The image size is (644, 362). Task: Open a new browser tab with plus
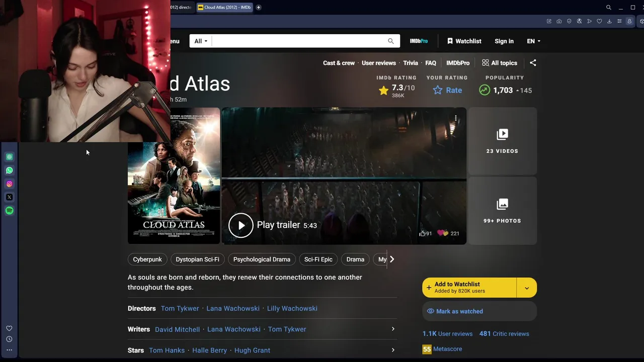tap(259, 8)
